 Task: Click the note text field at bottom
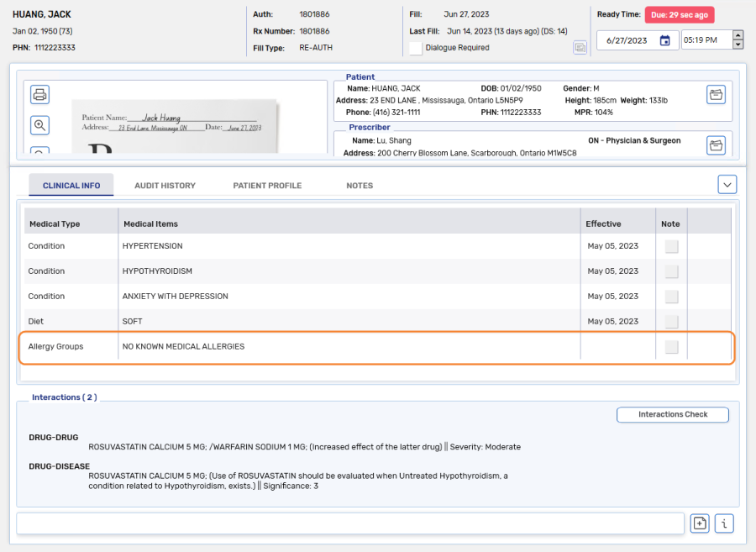tap(350, 523)
